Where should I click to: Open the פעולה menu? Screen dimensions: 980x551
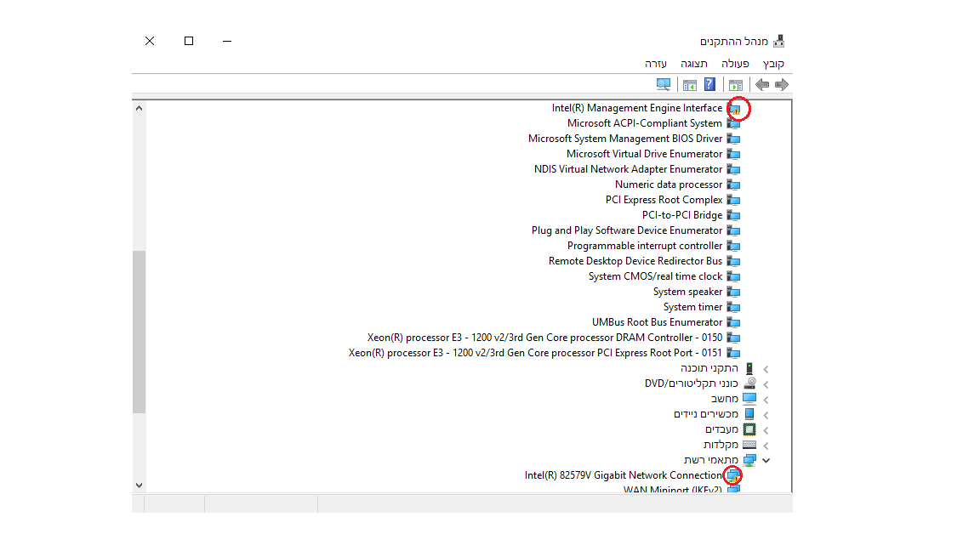[x=735, y=64]
